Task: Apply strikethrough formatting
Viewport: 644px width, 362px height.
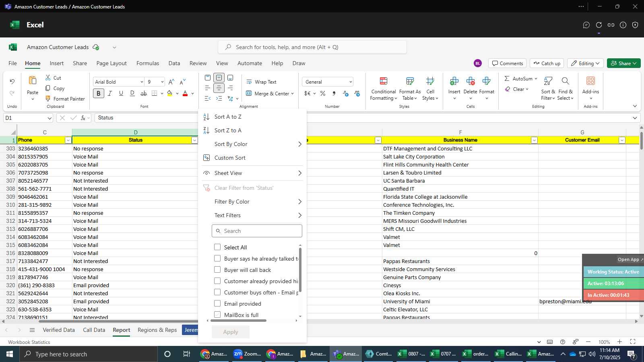Action: pyautogui.click(x=144, y=93)
